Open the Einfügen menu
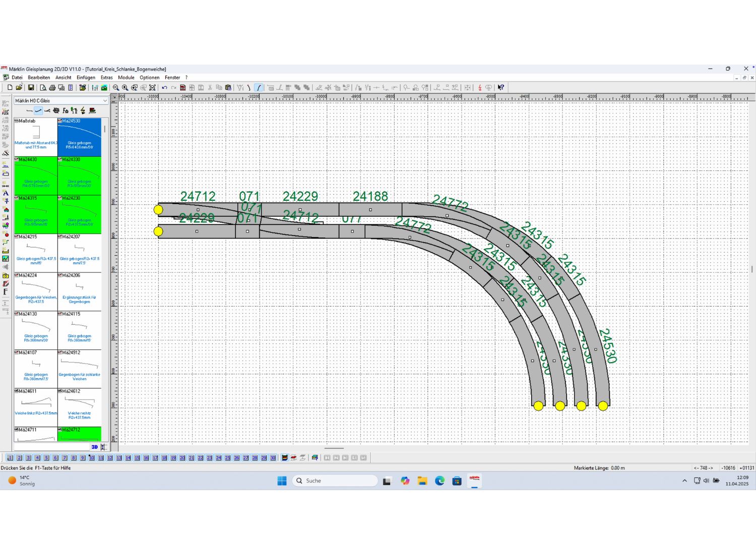 click(86, 78)
